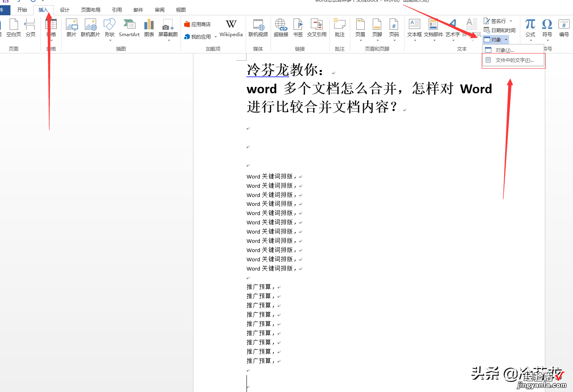Insert date and time (日期和时间)
This screenshot has height=392, width=573.
pos(499,30)
